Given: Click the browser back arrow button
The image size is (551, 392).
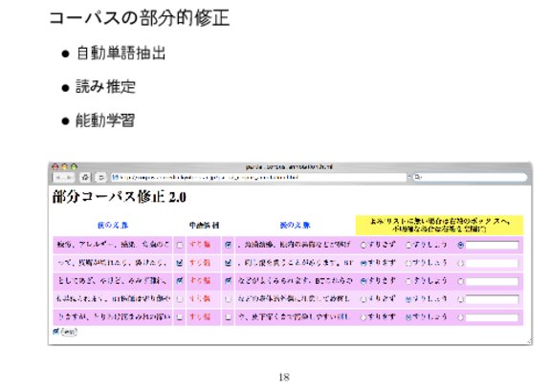Looking at the screenshot, I should (x=58, y=178).
